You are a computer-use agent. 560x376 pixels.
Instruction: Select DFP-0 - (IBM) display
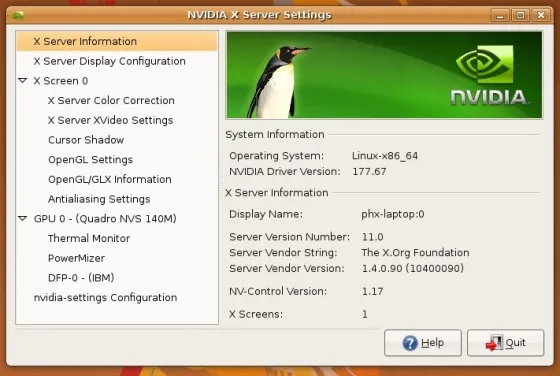[x=81, y=277]
